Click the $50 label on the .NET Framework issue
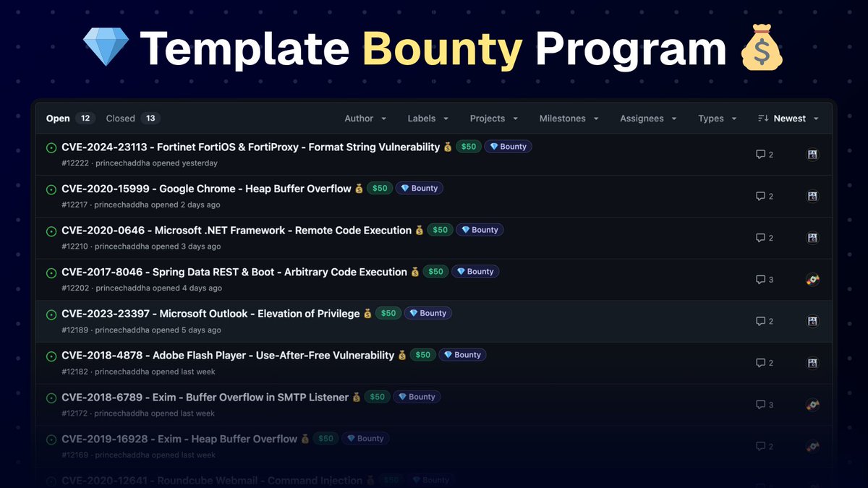Screen dimensions: 868x488 click(441, 230)
